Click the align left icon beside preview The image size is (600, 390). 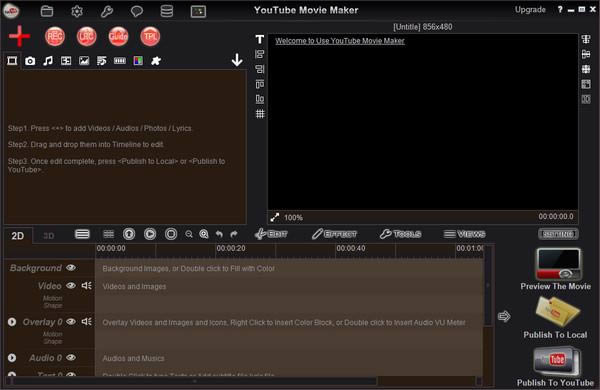tap(260, 54)
